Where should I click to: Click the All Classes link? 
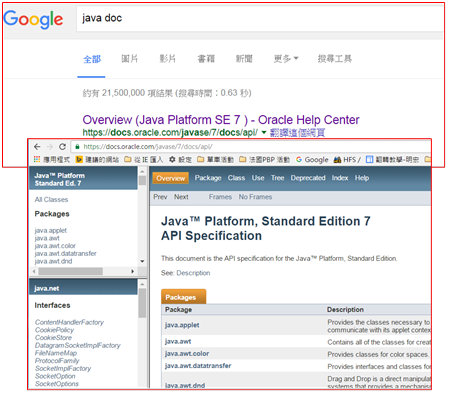point(51,200)
